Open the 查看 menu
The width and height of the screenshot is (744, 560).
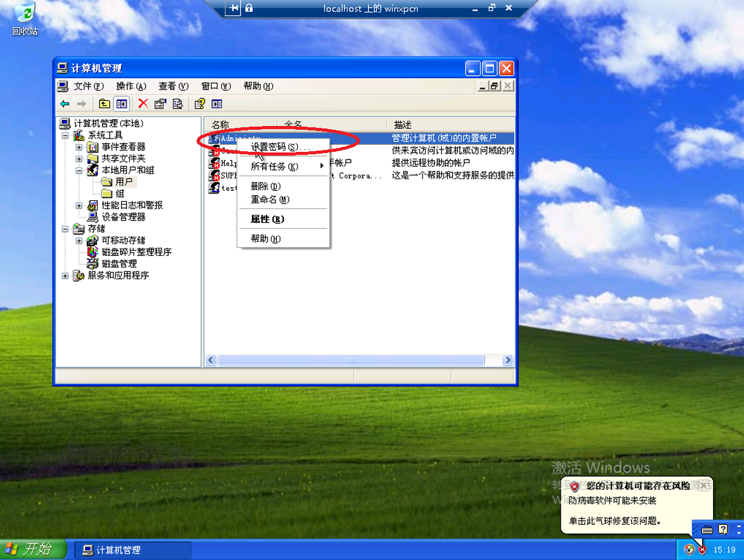(x=173, y=86)
